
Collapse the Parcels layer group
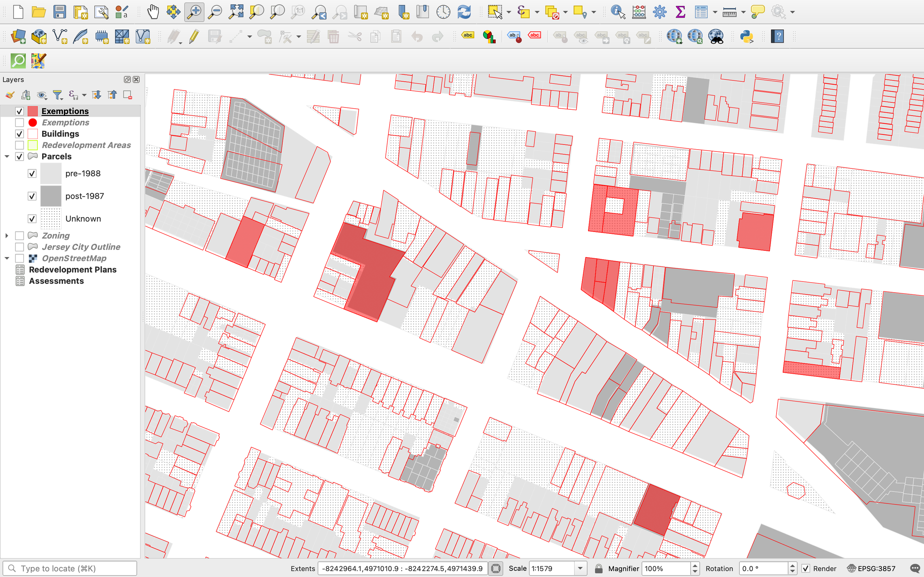pyautogui.click(x=7, y=157)
